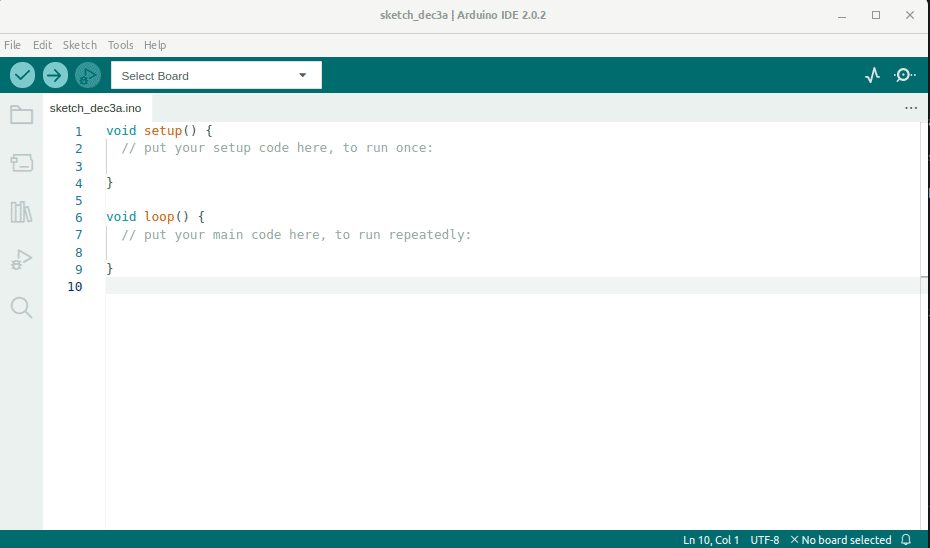Open the Library Manager sidebar panel
The image size is (930, 548).
click(21, 212)
